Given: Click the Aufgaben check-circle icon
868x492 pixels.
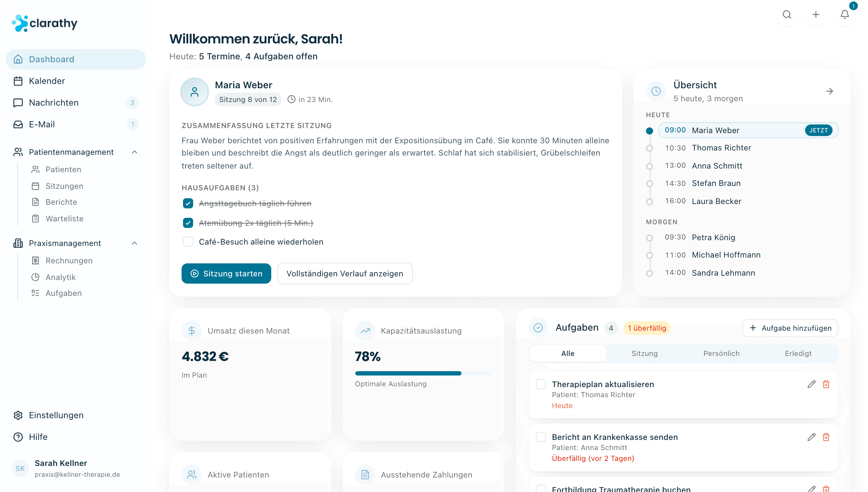Looking at the screenshot, I should 538,328.
